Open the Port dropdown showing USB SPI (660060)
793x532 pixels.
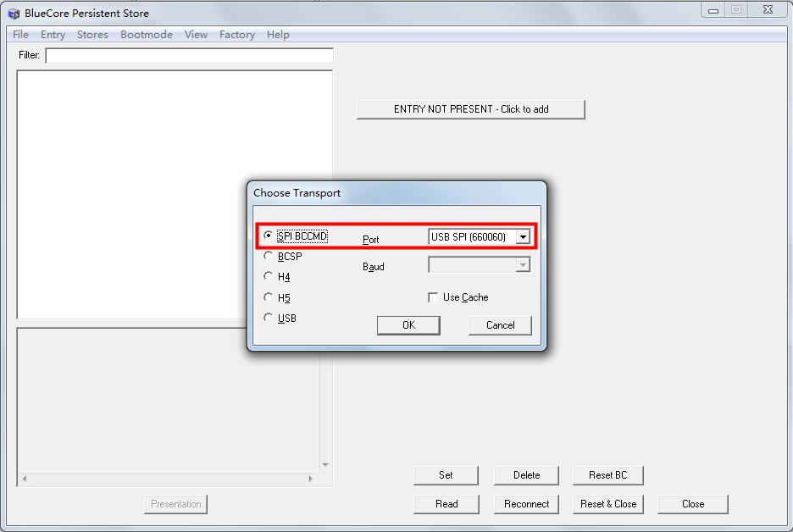point(524,236)
